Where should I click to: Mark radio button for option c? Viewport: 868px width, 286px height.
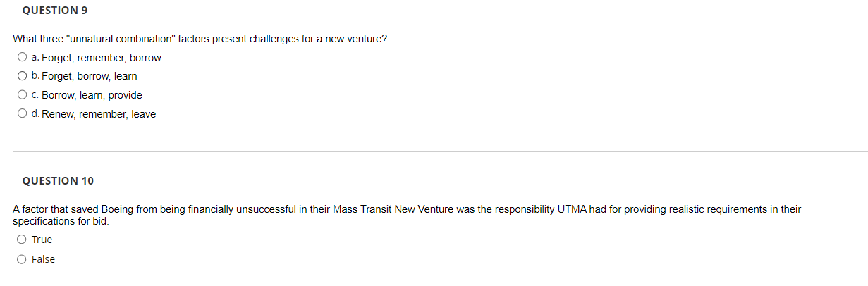(23, 95)
